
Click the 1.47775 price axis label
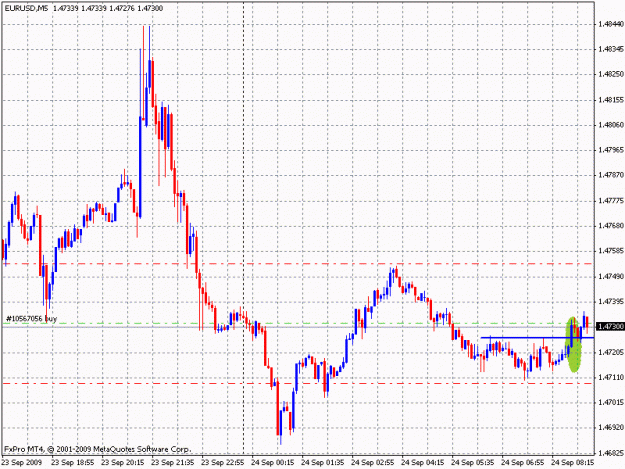click(611, 201)
